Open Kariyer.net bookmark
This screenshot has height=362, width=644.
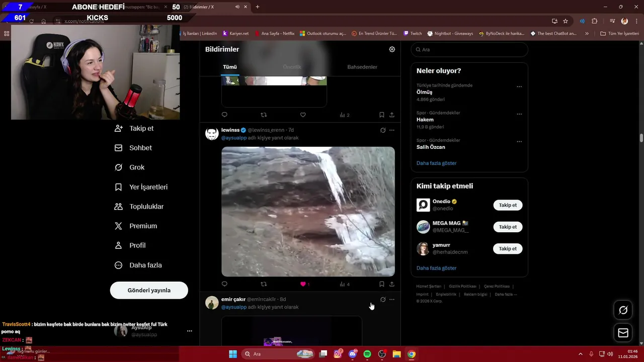tap(235, 33)
